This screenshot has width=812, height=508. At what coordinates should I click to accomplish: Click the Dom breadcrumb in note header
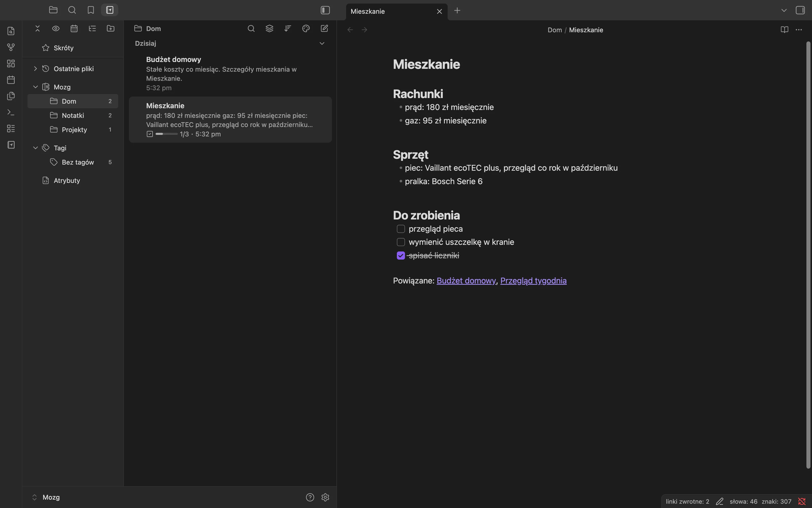(555, 30)
